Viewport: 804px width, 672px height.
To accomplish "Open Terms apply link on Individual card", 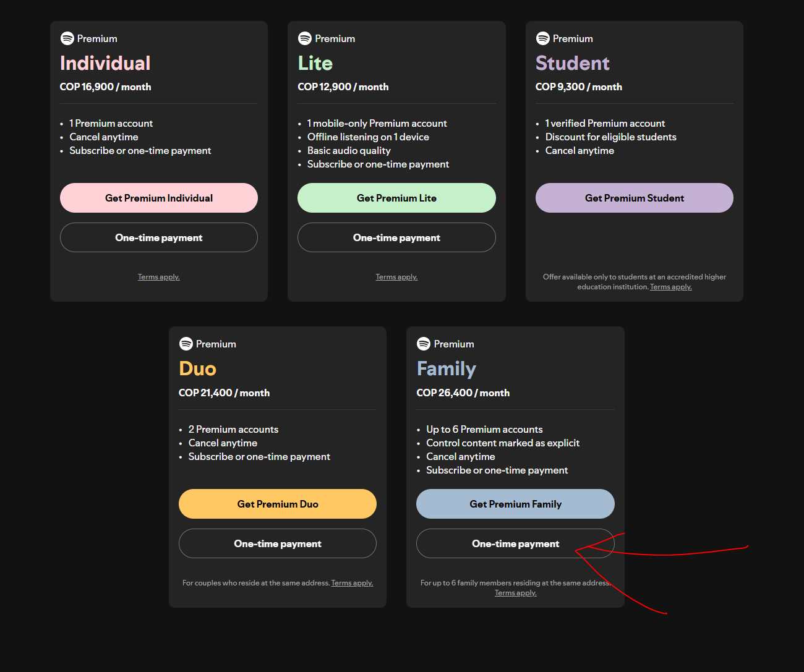I will 159,277.
